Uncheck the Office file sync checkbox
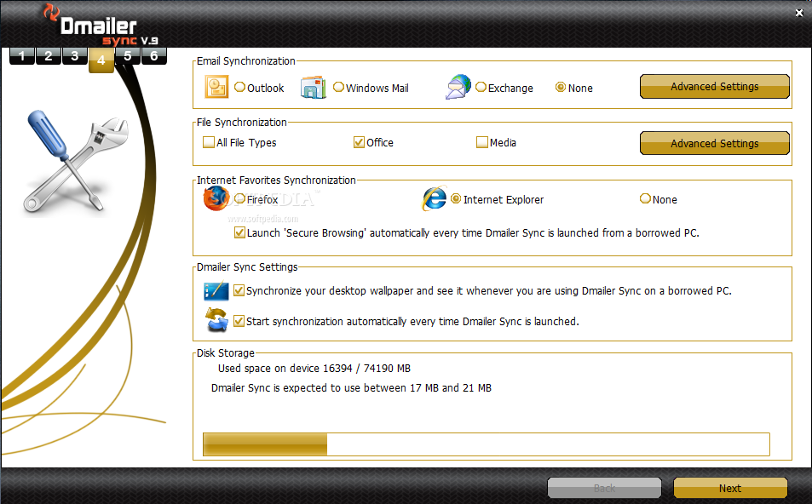Viewport: 812px width, 504px height. pyautogui.click(x=359, y=142)
